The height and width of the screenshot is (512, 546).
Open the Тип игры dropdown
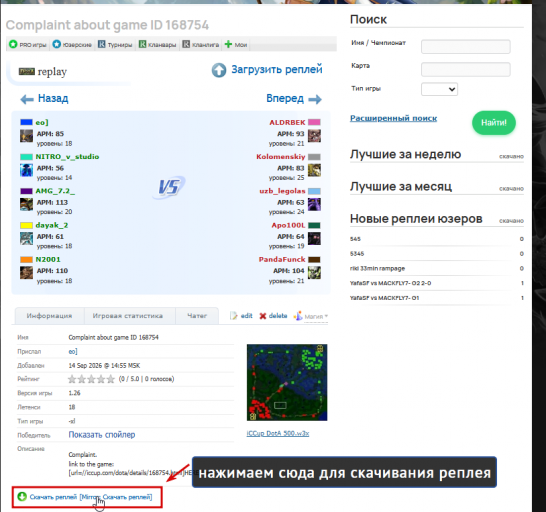coord(439,89)
